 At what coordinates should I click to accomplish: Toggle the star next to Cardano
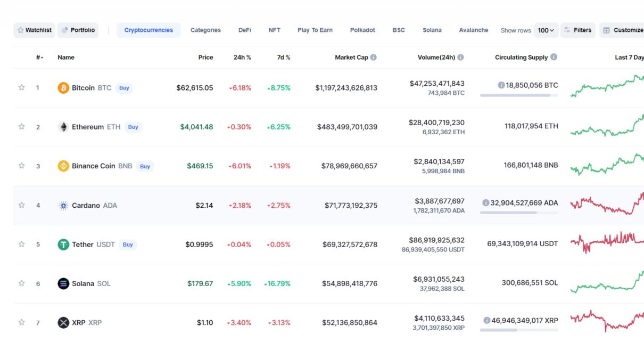click(x=22, y=205)
